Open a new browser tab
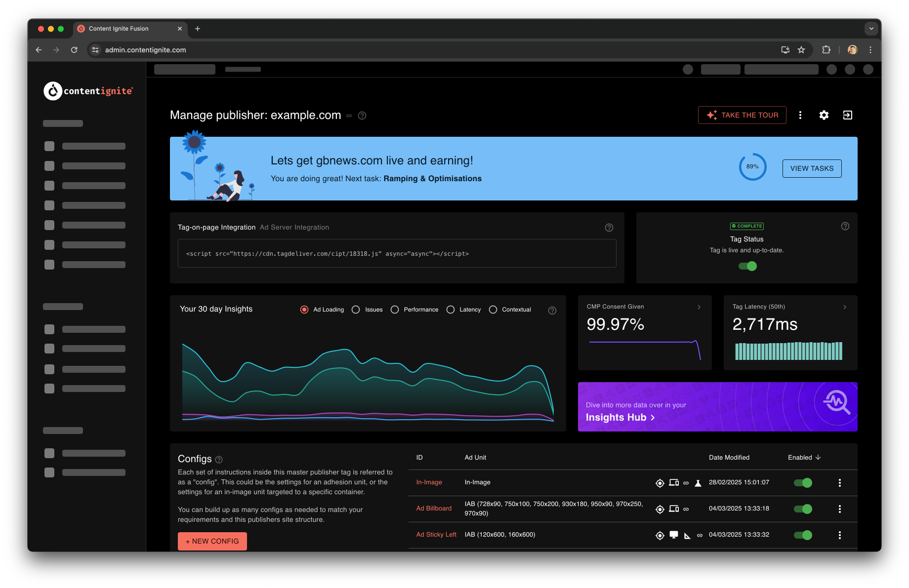 198,29
